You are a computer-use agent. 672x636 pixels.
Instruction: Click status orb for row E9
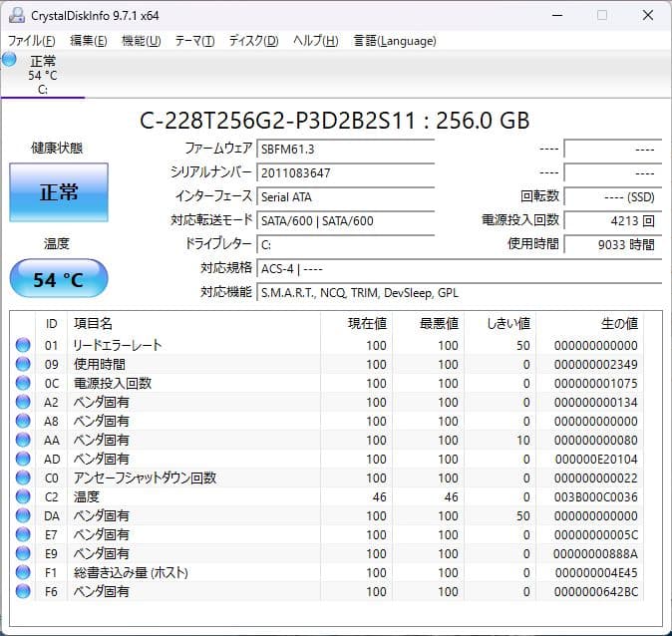pos(23,553)
